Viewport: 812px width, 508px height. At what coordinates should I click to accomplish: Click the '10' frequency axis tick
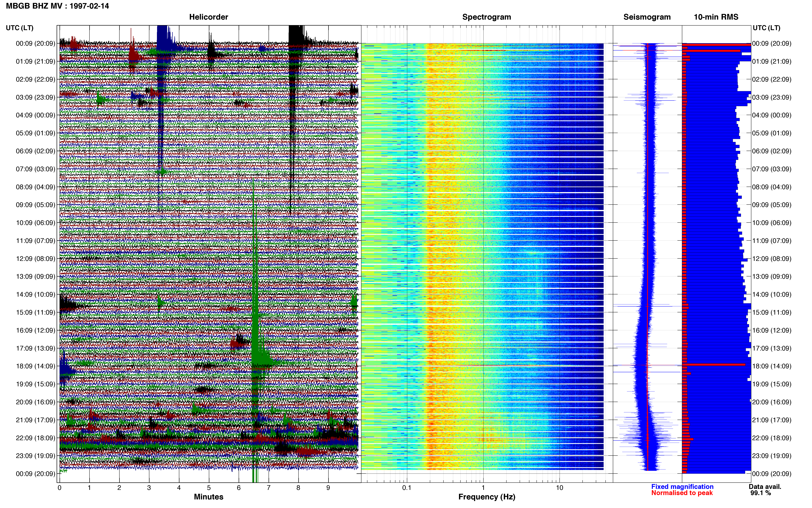[559, 488]
